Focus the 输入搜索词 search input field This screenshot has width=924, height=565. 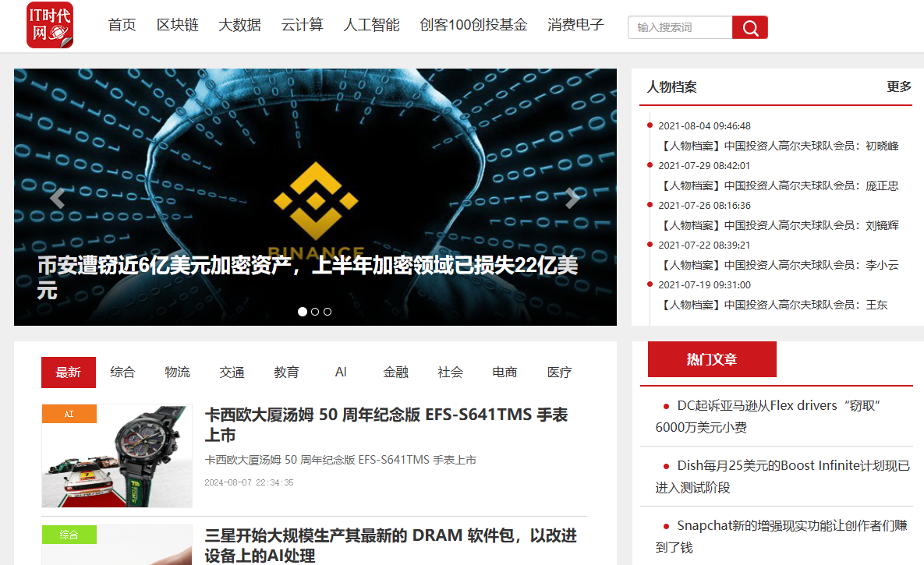point(680,28)
